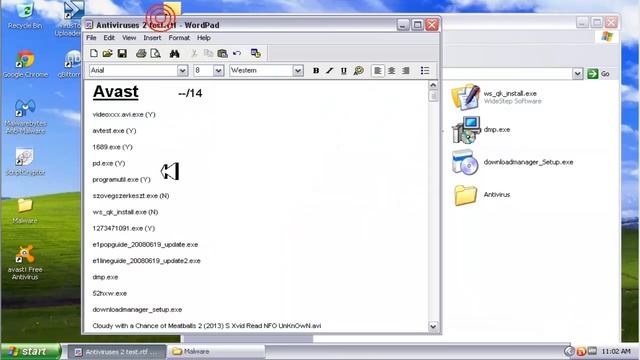Click the 11:02 AM clock
The image size is (640, 360).
pos(616,351)
